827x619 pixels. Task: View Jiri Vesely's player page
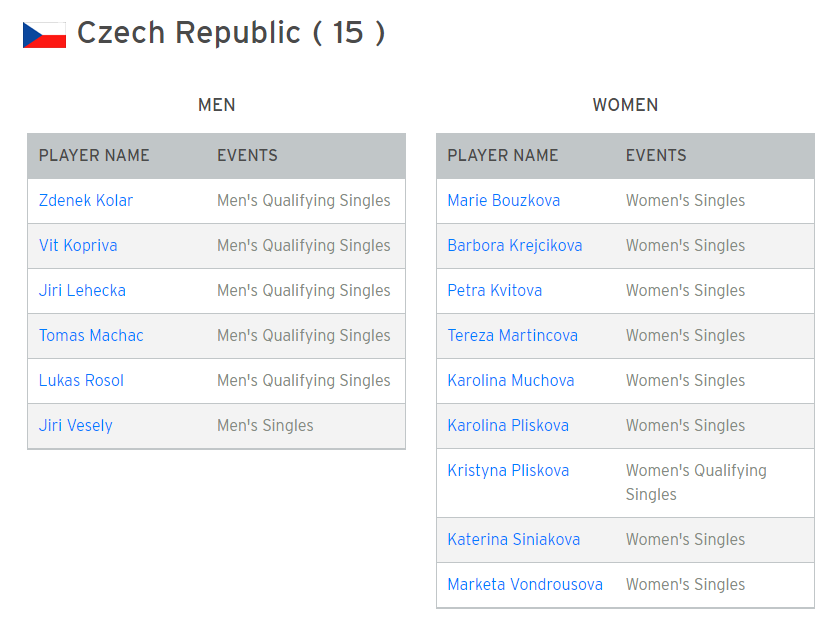(x=75, y=425)
